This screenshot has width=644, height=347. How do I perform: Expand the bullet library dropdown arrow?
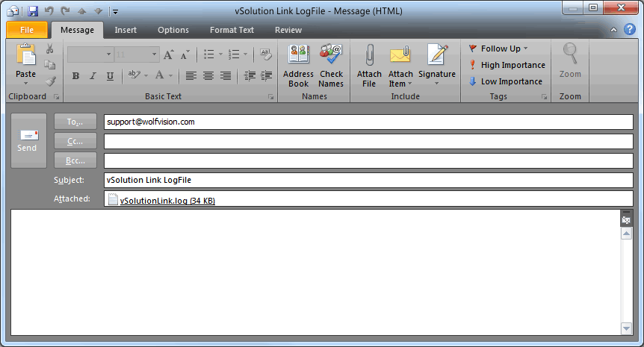(x=220, y=54)
